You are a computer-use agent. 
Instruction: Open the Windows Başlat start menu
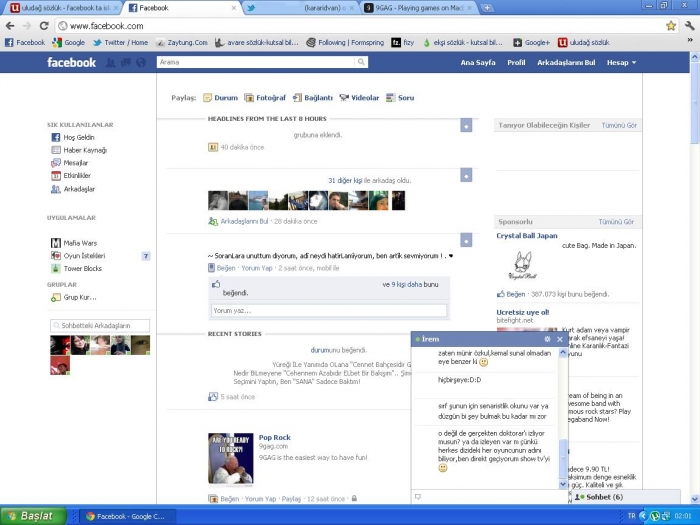[33, 516]
